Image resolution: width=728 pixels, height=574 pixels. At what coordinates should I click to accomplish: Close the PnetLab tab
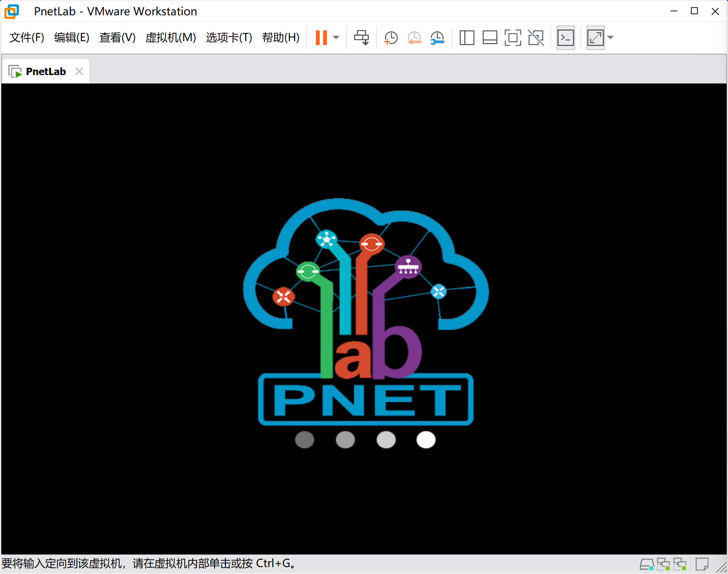[x=79, y=71]
